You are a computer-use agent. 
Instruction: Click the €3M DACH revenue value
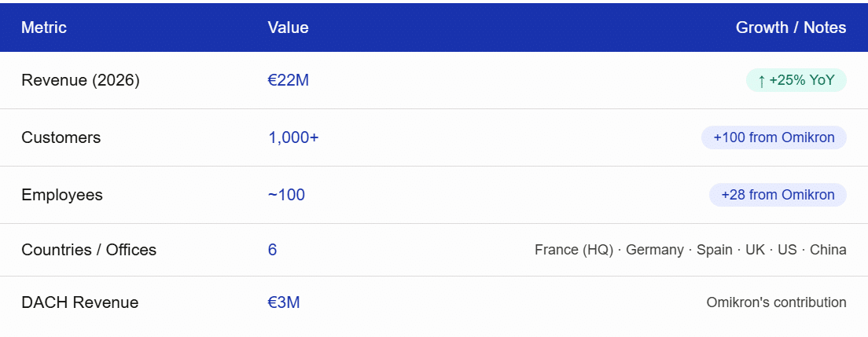tap(284, 302)
